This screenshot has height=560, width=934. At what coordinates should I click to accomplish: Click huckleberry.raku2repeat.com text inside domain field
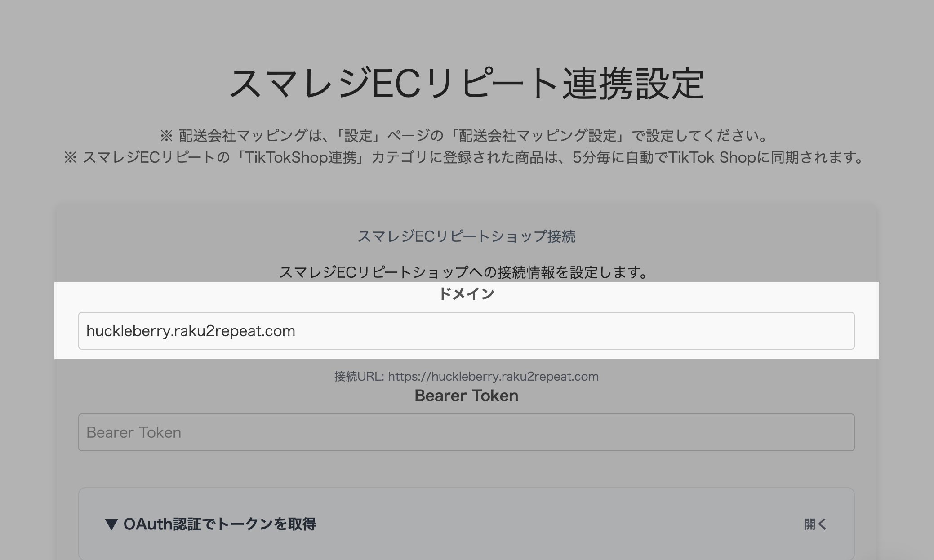[191, 331]
